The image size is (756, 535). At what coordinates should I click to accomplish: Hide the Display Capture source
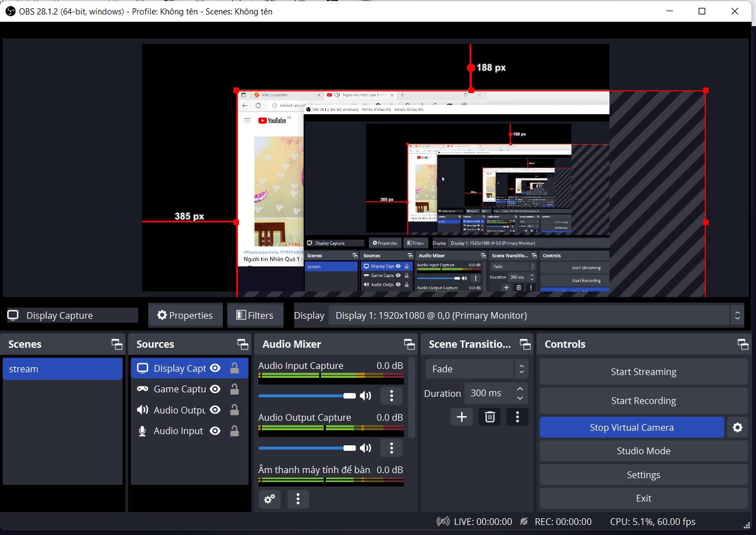pyautogui.click(x=216, y=368)
